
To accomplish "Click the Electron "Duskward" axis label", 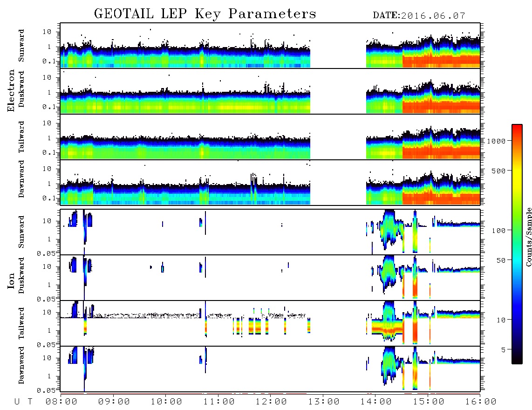I will [x=21, y=89].
